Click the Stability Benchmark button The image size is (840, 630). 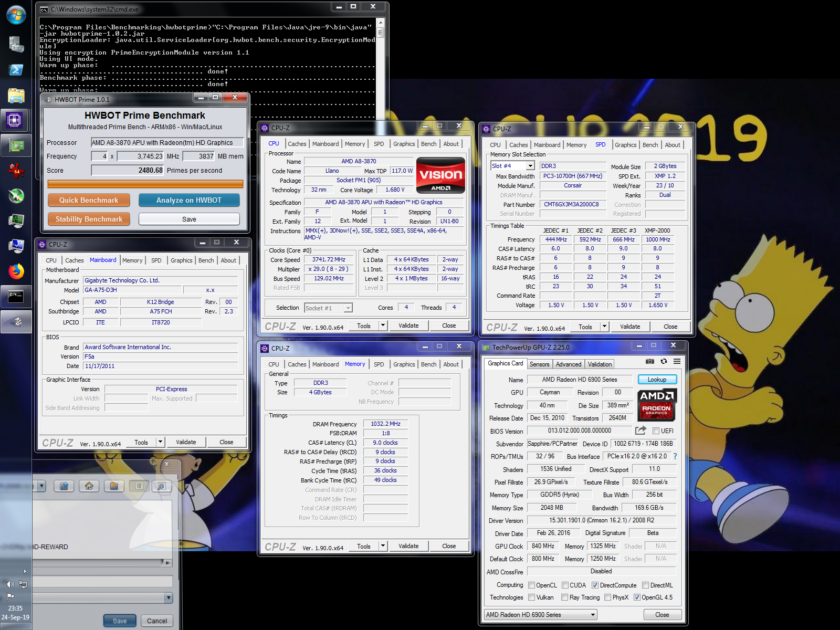tap(89, 219)
